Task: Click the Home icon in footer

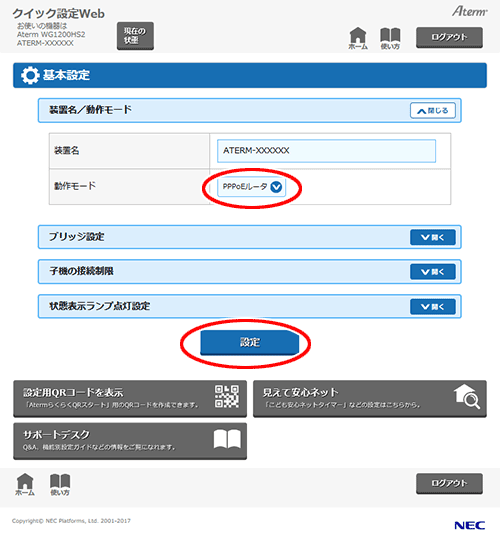Action: pos(25,484)
